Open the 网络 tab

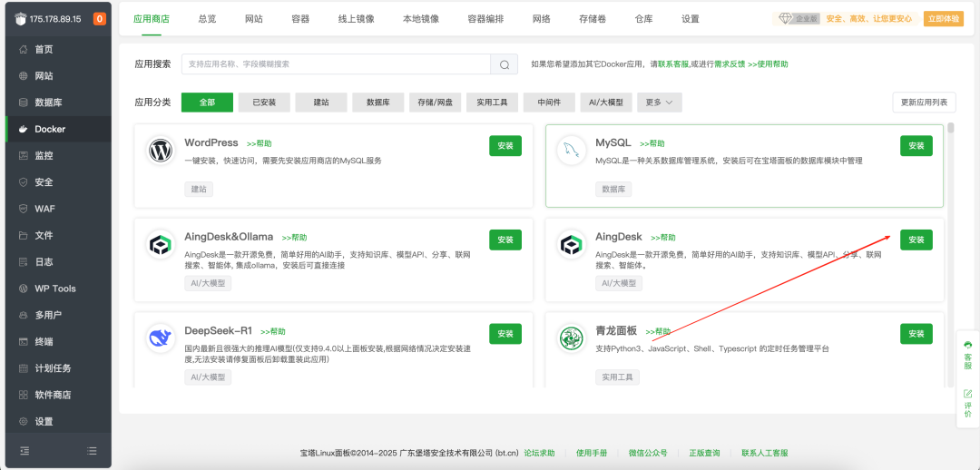[x=542, y=19]
